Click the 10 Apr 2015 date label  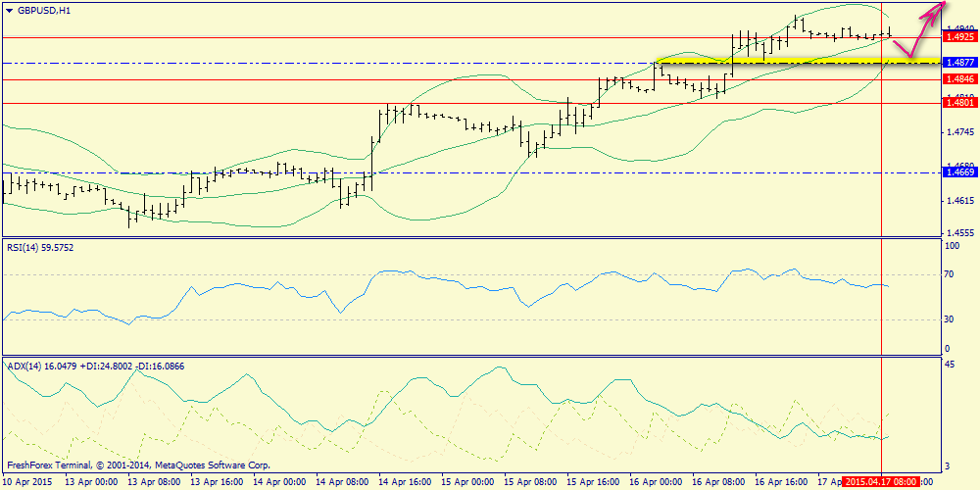tap(26, 482)
